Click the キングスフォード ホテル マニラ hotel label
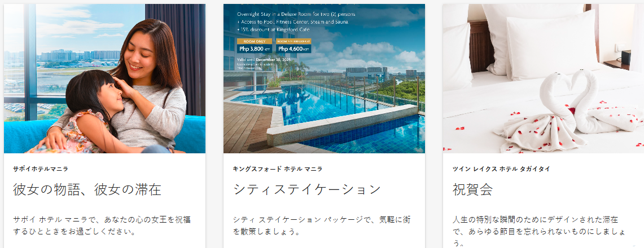Image resolution: width=644 pixels, height=248 pixels. coord(278,169)
